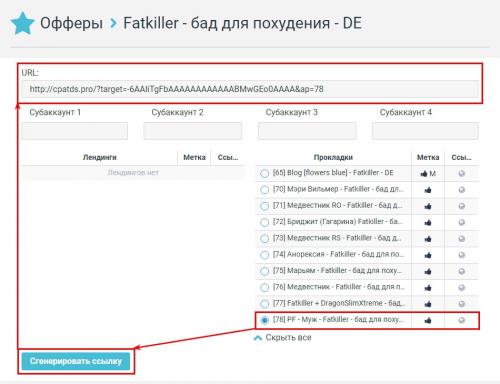This screenshot has height=384, width=500.
Task: Select radio for [77] Fatkiller + DragonSlimXtreme
Action: pos(265,304)
